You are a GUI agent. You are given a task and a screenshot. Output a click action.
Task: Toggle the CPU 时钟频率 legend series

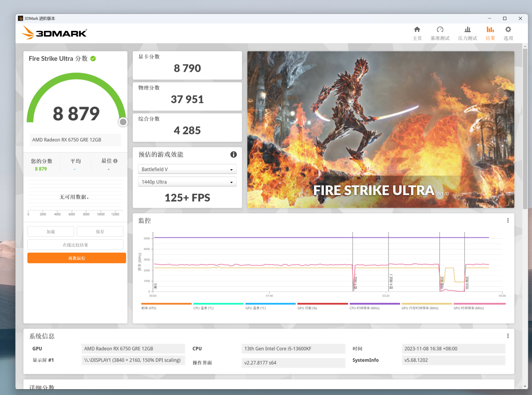pos(375,306)
